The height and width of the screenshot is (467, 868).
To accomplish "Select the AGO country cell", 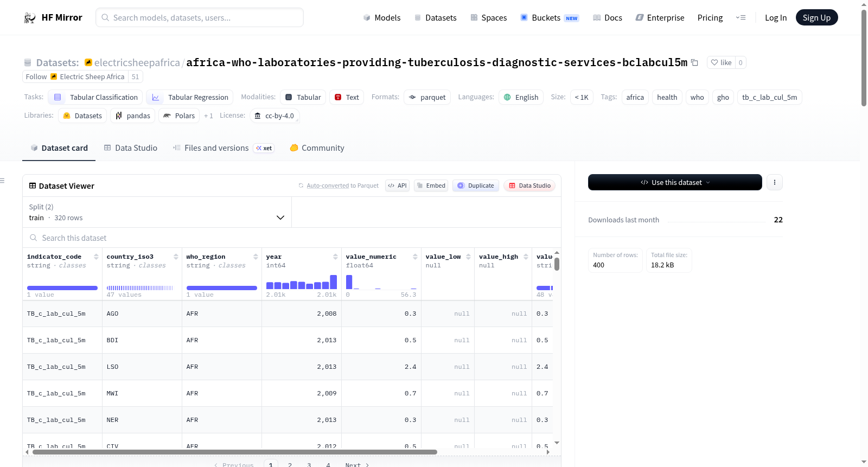I will [142, 314].
